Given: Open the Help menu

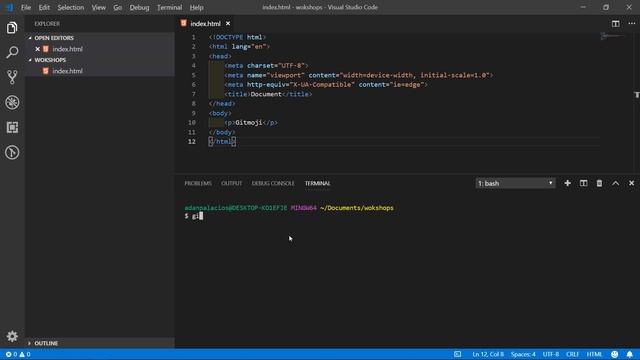Looking at the screenshot, I should point(196,7).
